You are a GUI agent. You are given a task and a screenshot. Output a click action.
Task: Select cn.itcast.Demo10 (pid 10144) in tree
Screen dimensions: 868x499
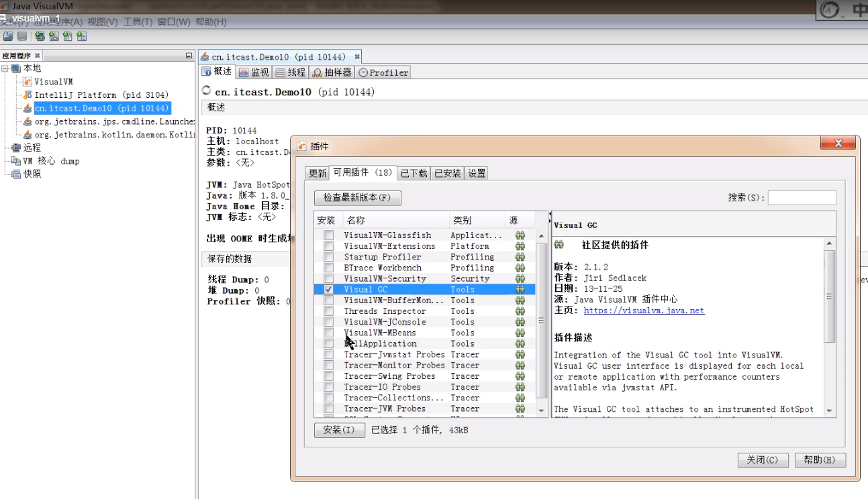102,108
